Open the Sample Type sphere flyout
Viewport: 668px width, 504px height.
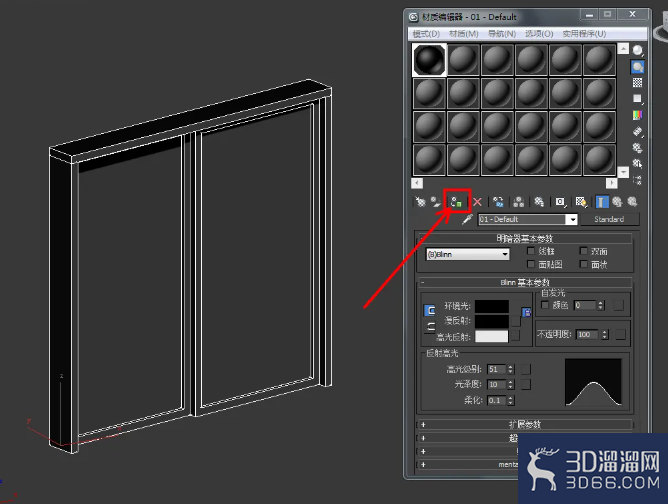pyautogui.click(x=637, y=51)
